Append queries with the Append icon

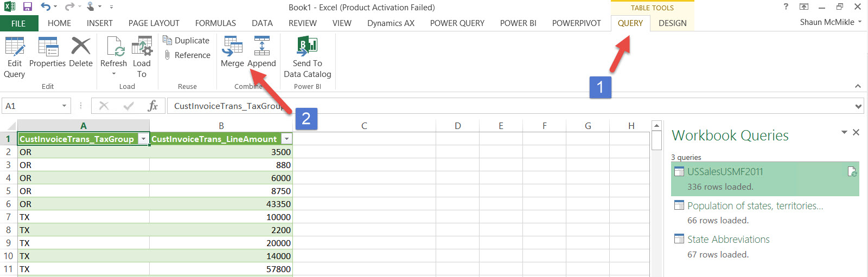[261, 48]
